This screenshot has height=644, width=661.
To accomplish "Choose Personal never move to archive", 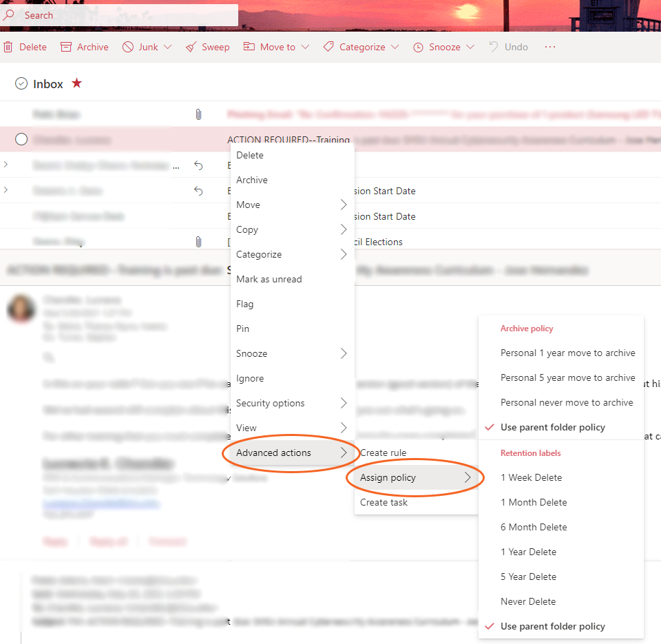I will pos(566,402).
